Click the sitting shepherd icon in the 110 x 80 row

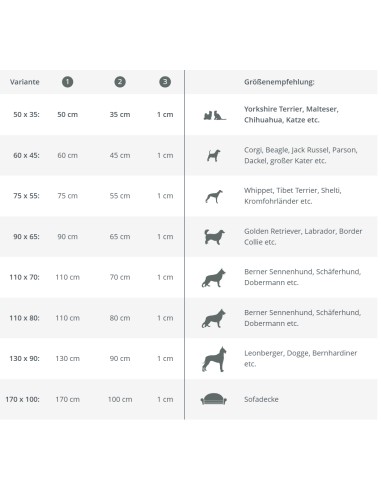(214, 318)
